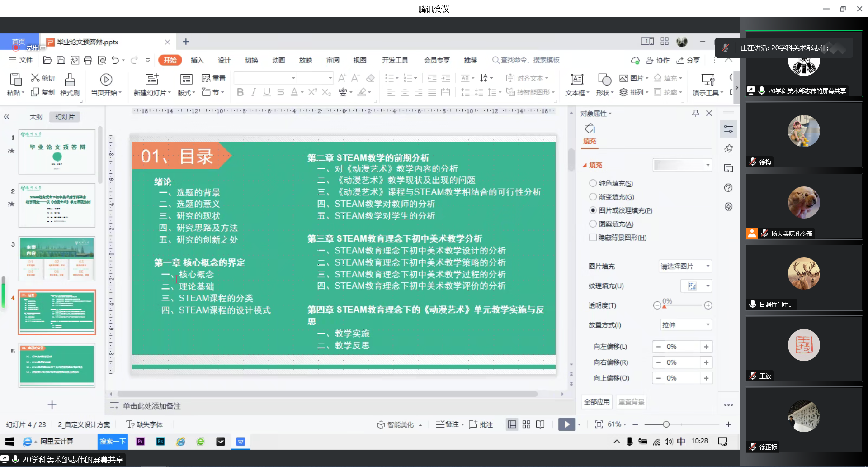
Task: Expand the placement mode 拉伸 dropdown
Action: pos(686,325)
